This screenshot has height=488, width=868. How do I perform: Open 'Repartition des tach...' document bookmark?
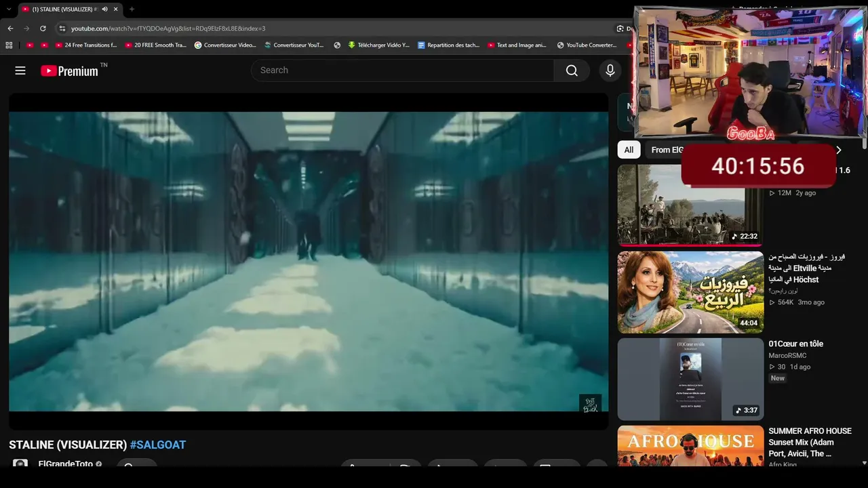pos(449,45)
